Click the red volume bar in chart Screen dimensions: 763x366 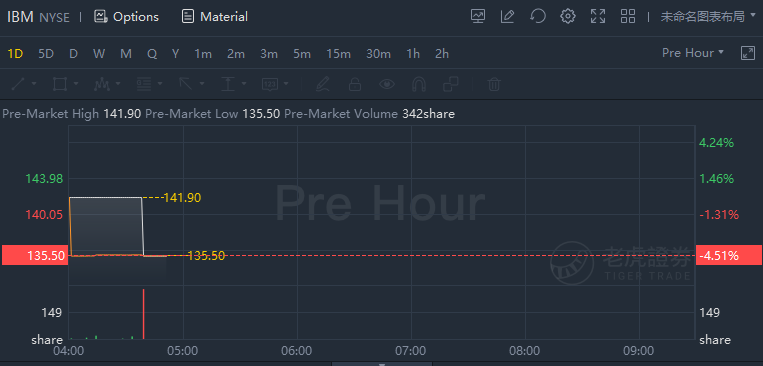click(x=144, y=314)
